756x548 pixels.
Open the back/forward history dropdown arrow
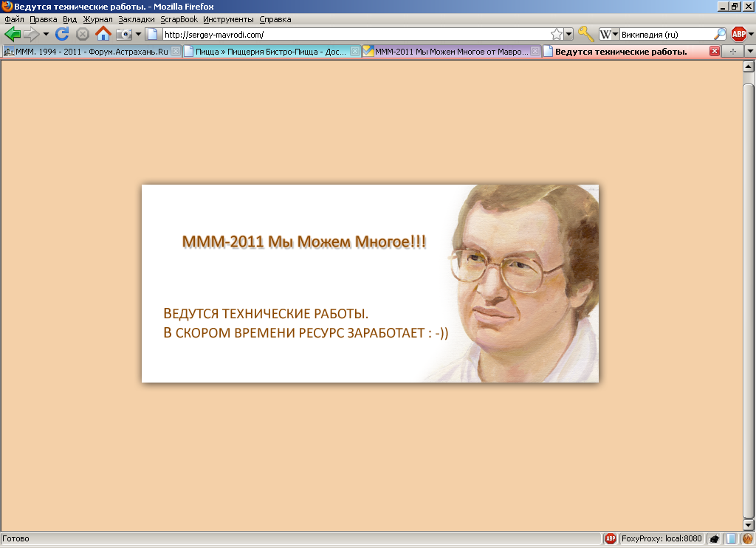tap(47, 34)
